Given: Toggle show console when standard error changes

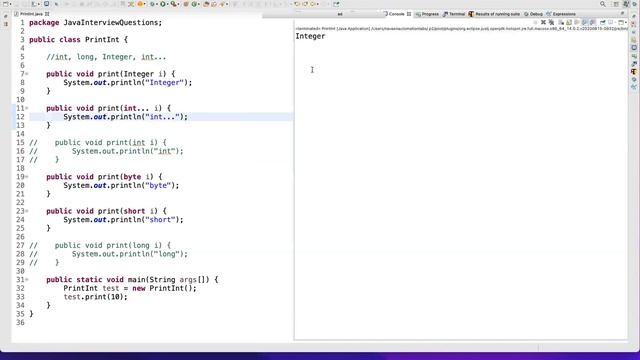Looking at the screenshot, I should tap(592, 22).
